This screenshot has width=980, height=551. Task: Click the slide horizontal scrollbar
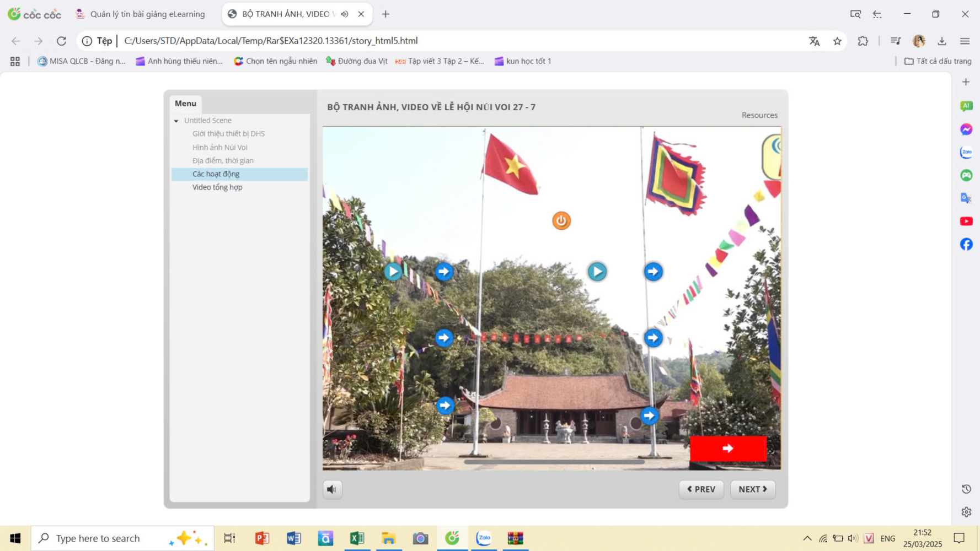coord(554,462)
